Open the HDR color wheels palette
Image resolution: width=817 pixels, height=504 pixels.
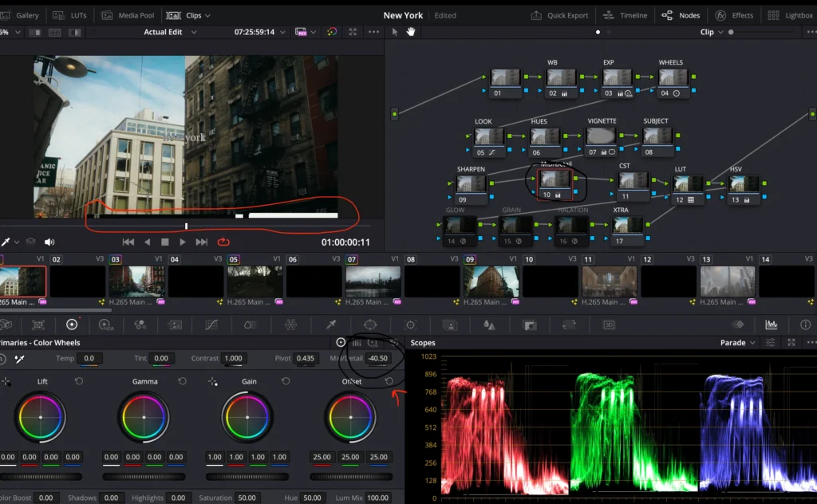(x=105, y=325)
